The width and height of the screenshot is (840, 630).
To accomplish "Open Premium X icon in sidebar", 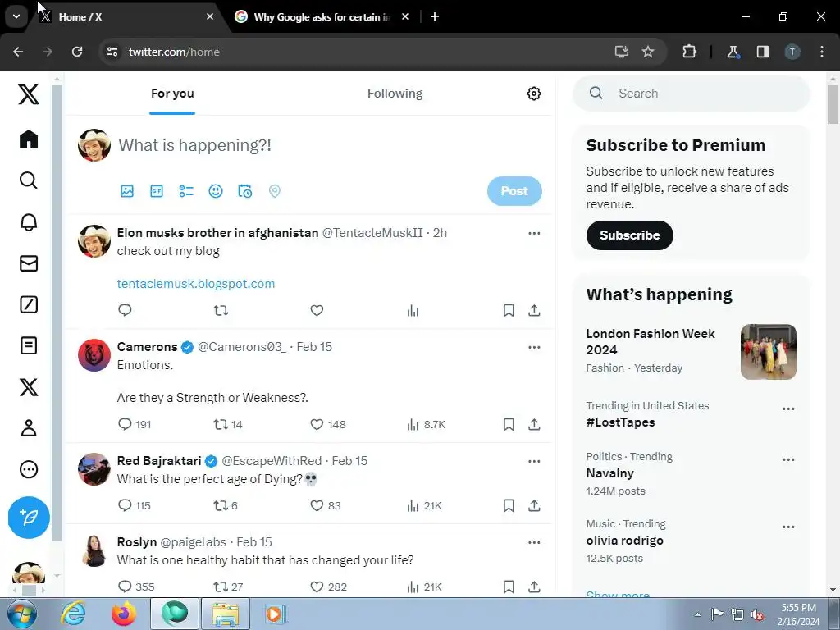I will [x=29, y=387].
